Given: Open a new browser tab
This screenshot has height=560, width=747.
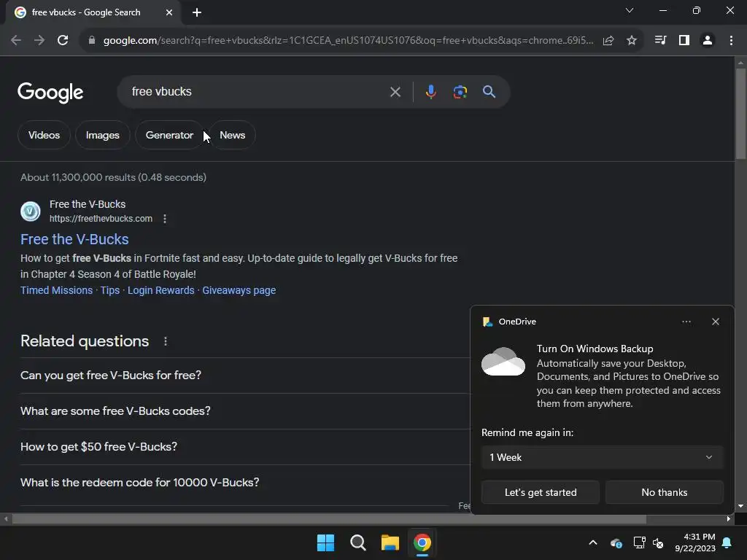Looking at the screenshot, I should (197, 12).
